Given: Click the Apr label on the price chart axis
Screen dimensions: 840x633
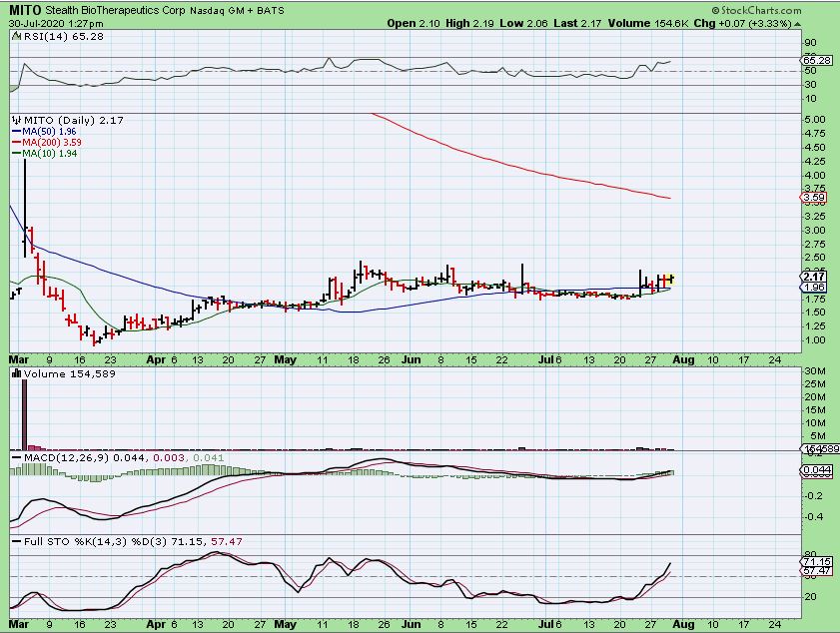Looking at the screenshot, I should (x=155, y=358).
